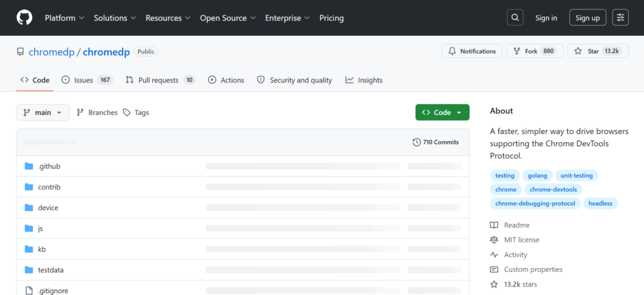Open the green Code dropdown button

coord(442,113)
